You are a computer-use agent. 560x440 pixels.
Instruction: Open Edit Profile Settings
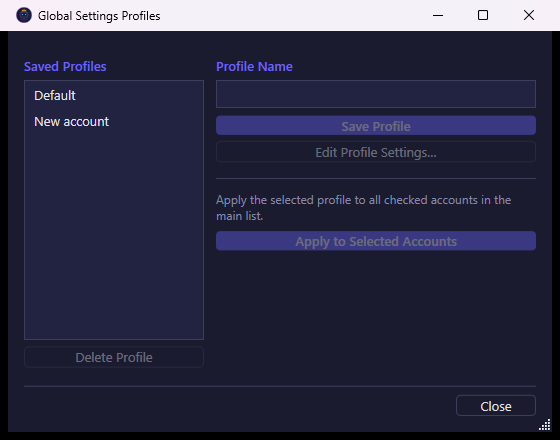(376, 152)
